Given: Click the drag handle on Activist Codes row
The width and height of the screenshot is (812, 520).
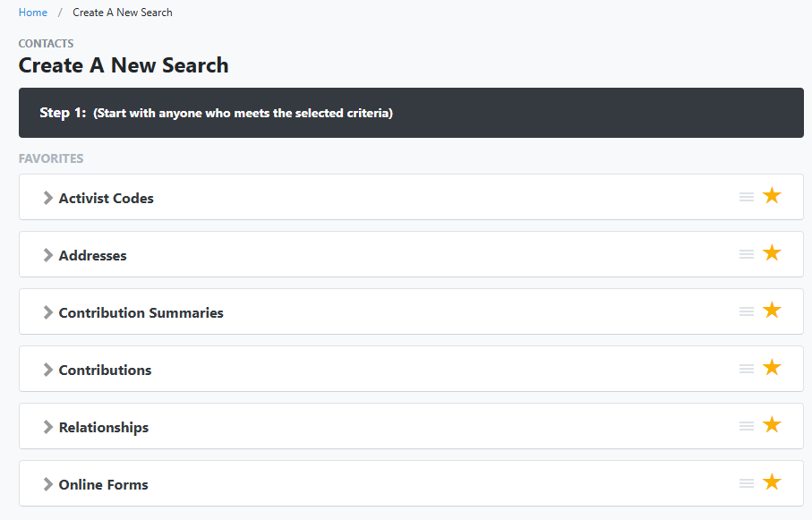Looking at the screenshot, I should (746, 198).
